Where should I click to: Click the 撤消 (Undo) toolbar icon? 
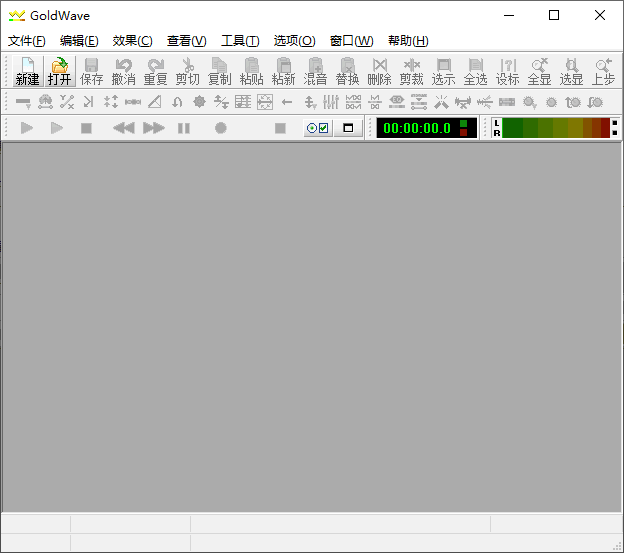point(124,71)
